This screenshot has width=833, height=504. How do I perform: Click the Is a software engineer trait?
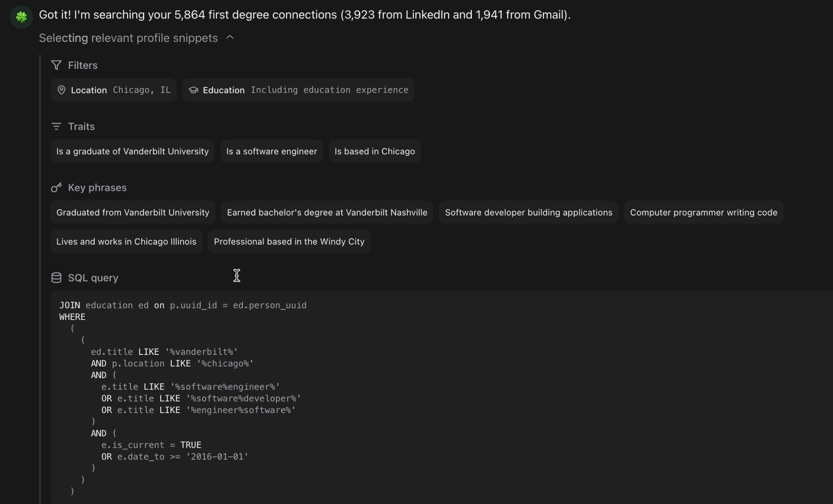click(271, 151)
